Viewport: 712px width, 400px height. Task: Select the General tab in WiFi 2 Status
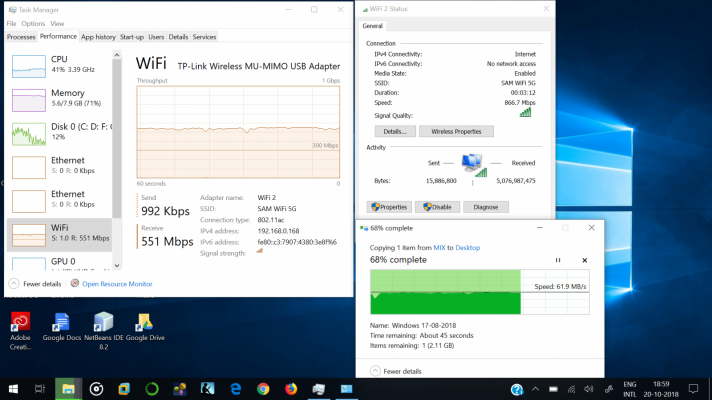(x=372, y=26)
